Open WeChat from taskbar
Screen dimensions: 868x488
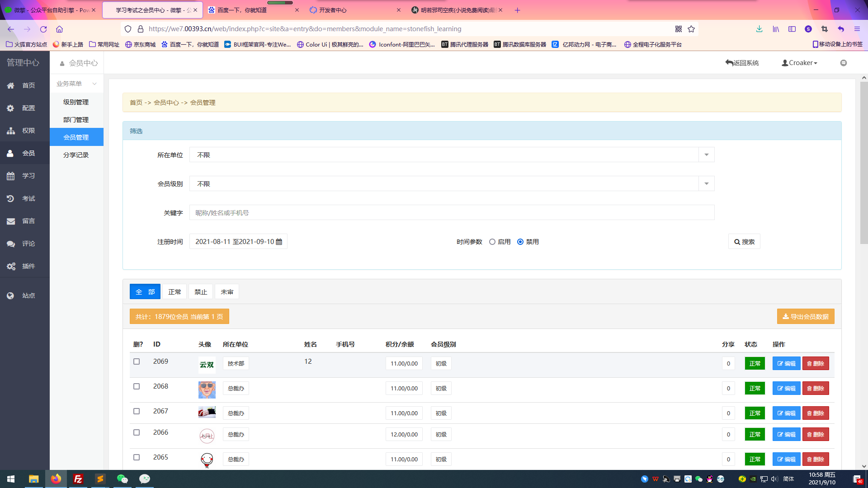(x=122, y=479)
